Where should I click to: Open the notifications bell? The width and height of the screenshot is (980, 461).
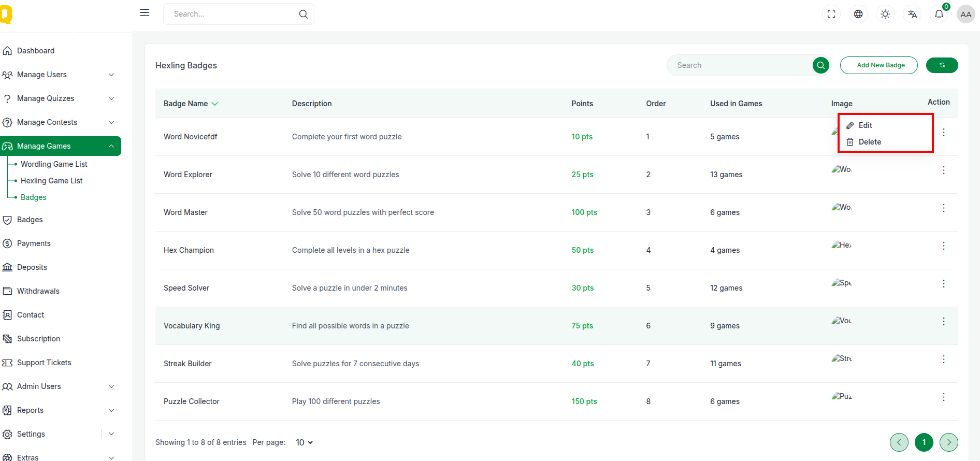coord(939,15)
